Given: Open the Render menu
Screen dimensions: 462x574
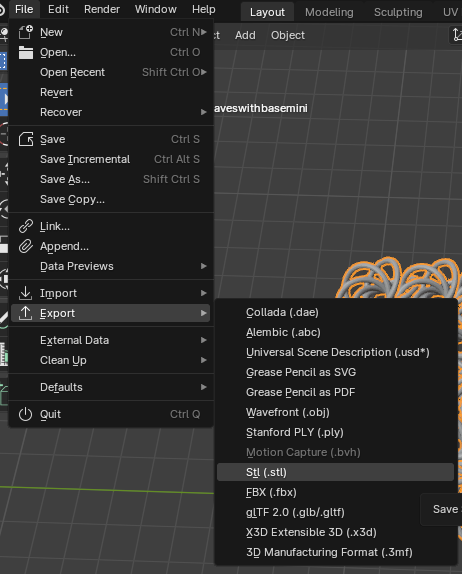Looking at the screenshot, I should pyautogui.click(x=102, y=9).
